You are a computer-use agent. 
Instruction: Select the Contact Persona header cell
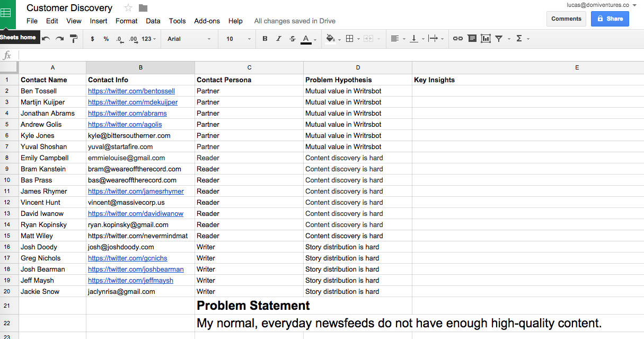[249, 80]
